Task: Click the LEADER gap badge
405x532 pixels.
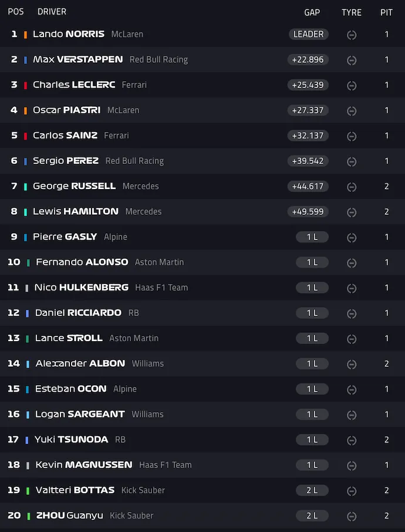Action: 308,34
